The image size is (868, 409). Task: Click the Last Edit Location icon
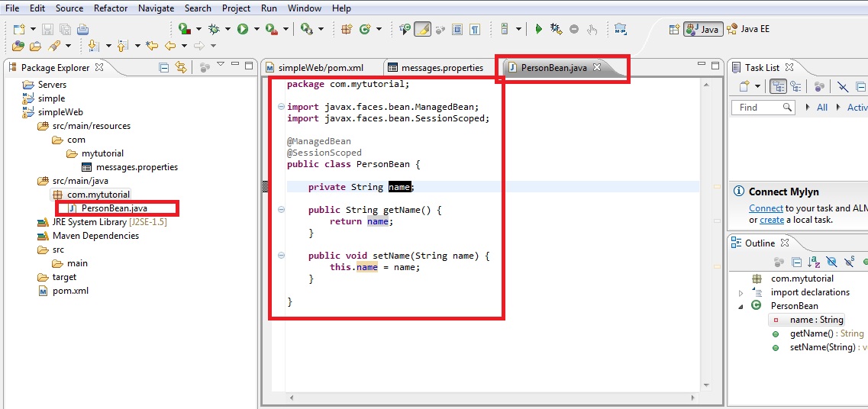152,45
